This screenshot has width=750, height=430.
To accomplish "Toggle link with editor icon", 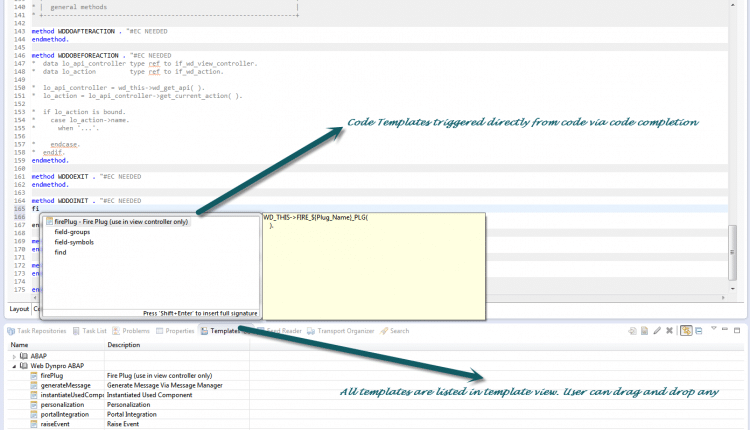I will coord(686,331).
